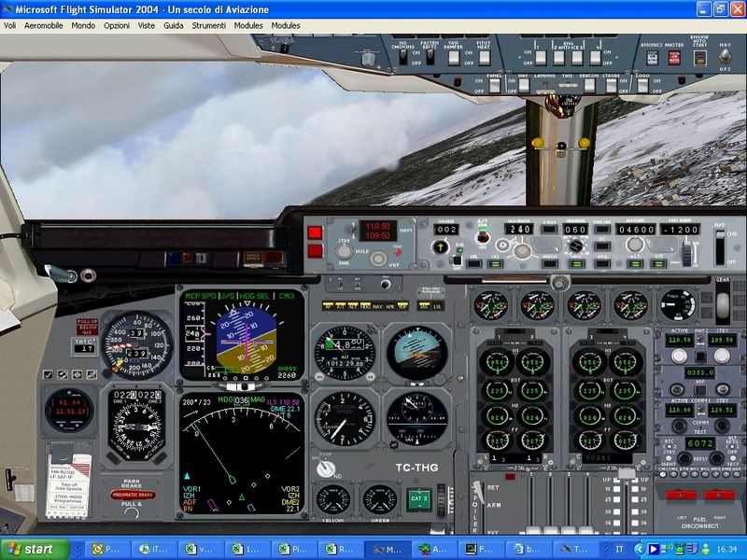Click the upper red warning light button
This screenshot has width=747, height=560.
315,232
